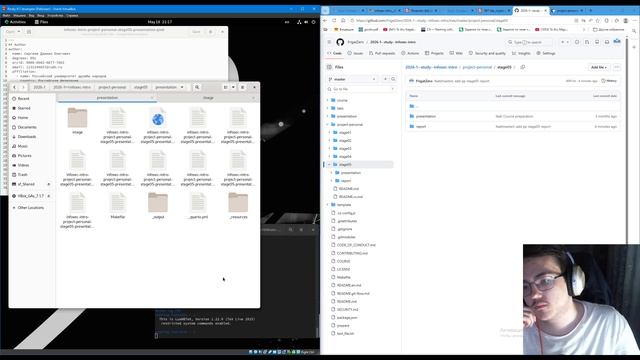Select stage01 folder in GitHub tree
The image size is (640, 360).
pos(345,133)
